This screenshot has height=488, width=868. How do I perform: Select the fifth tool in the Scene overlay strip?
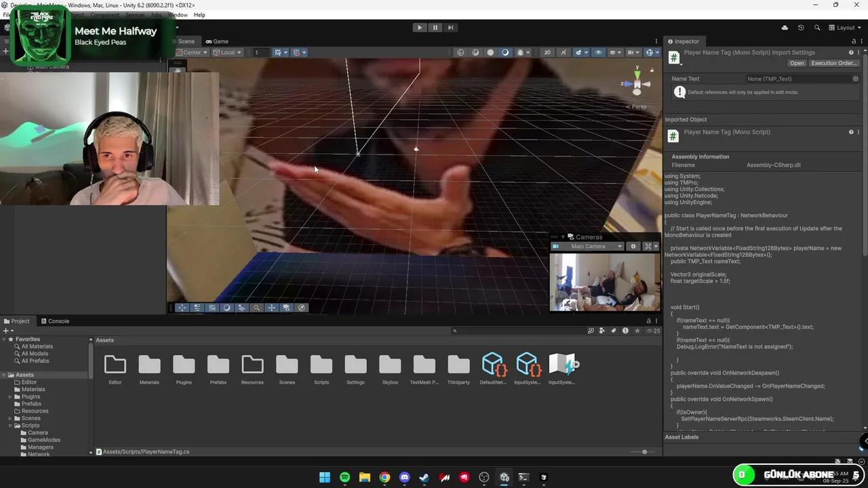241,308
